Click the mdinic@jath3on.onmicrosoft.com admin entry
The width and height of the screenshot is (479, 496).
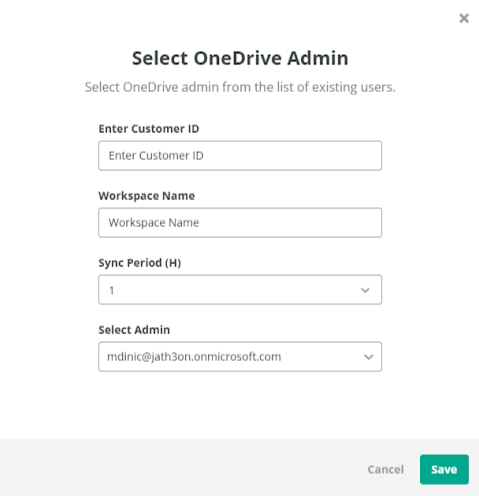click(x=194, y=357)
